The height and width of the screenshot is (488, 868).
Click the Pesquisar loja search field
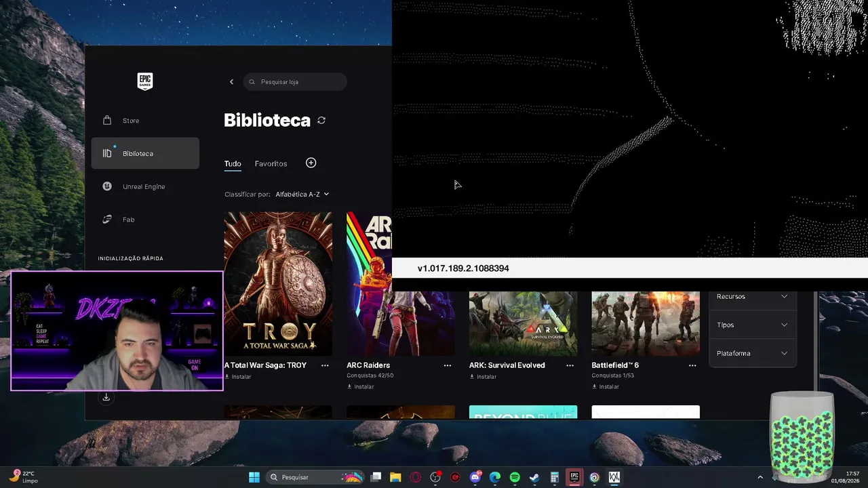click(x=295, y=82)
